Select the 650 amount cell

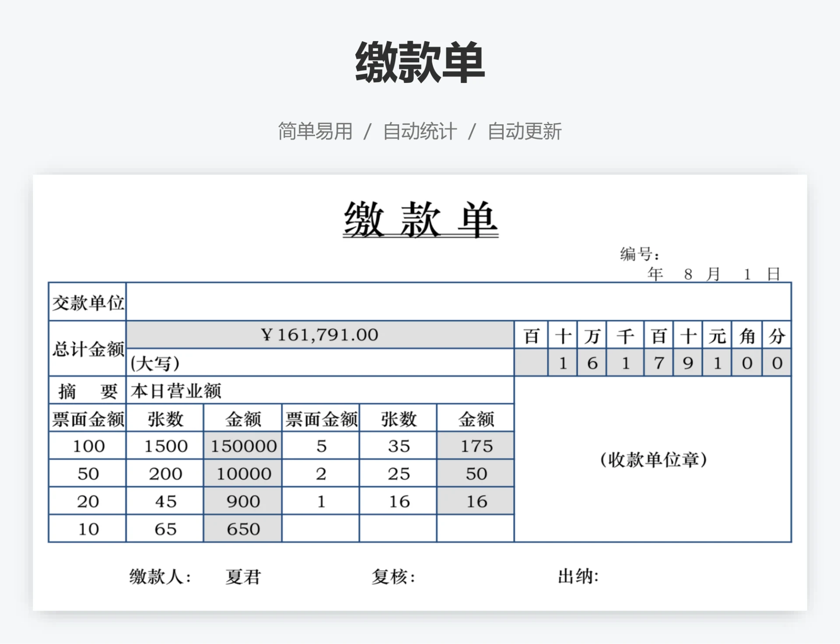[243, 529]
